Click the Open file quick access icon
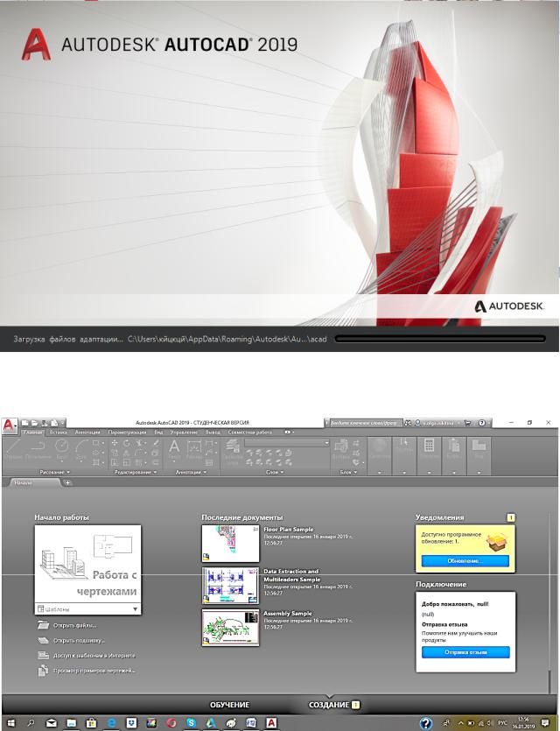Image resolution: width=560 pixels, height=731 pixels. [34, 423]
